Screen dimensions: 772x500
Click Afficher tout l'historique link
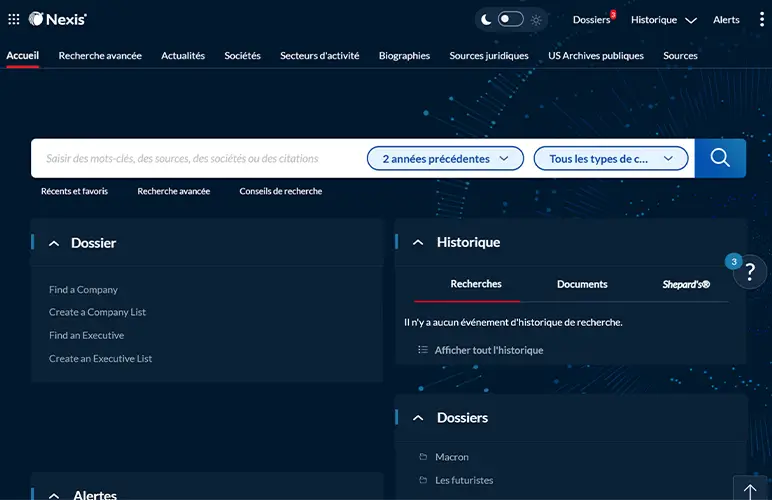click(x=488, y=350)
